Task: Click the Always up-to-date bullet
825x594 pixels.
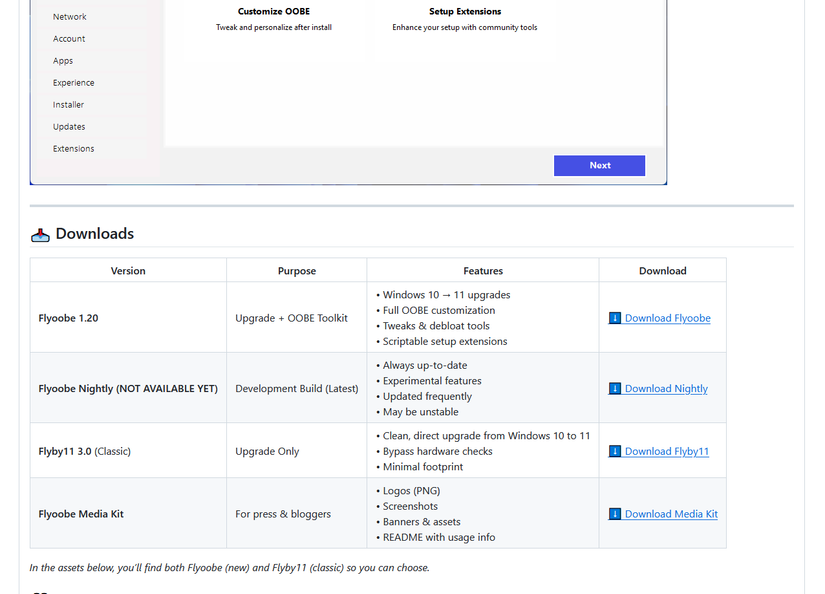Action: click(422, 366)
